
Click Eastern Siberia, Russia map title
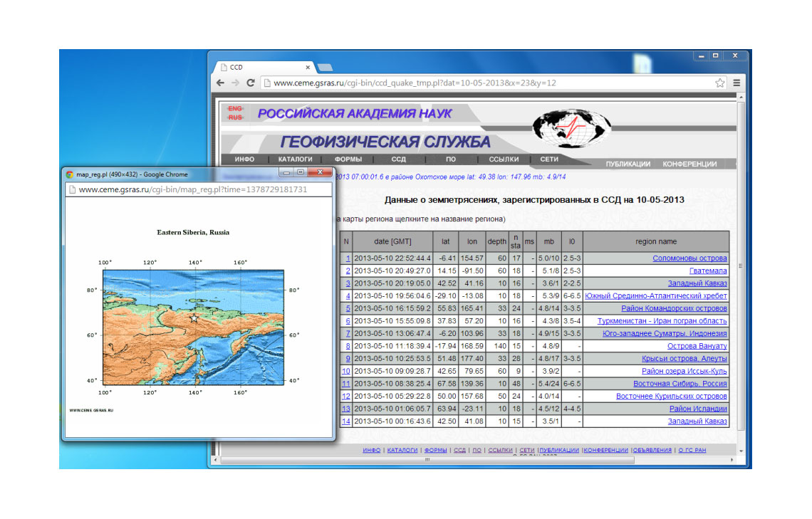point(193,232)
